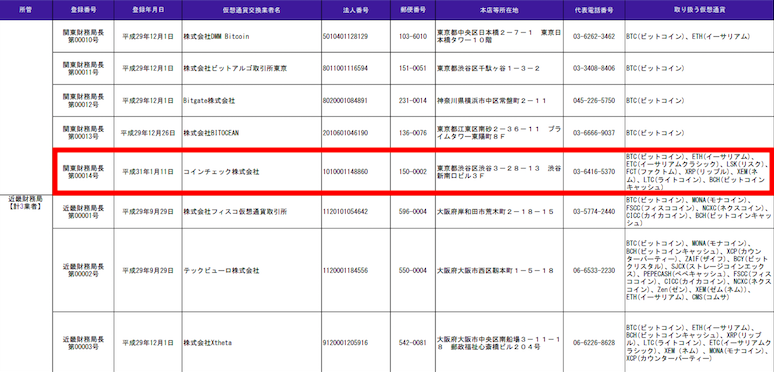Click the 所管 column header

pyautogui.click(x=26, y=10)
